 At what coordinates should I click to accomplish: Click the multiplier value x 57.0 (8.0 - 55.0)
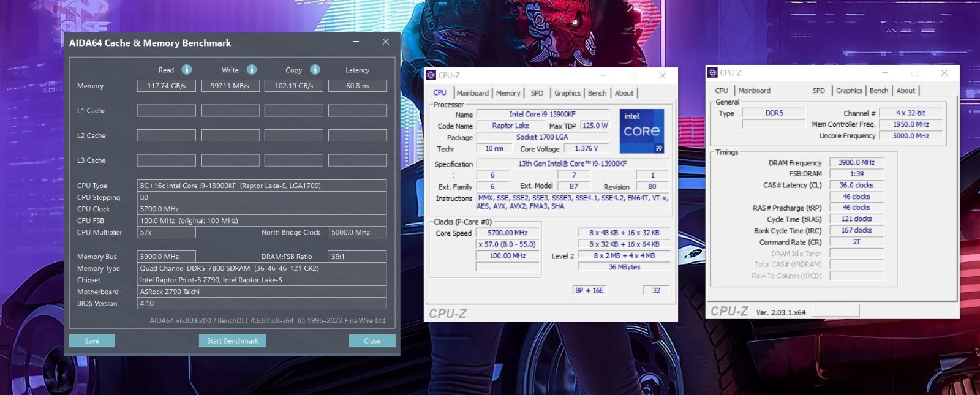(508, 244)
